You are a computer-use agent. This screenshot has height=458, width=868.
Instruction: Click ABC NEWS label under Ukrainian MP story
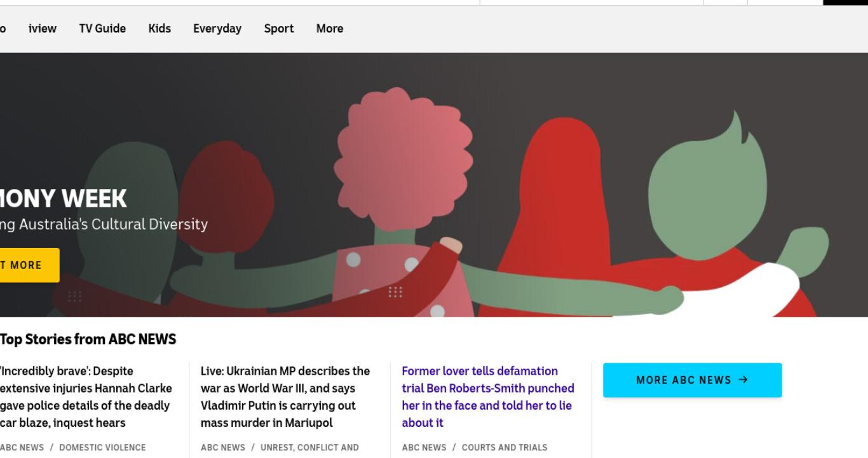223,448
